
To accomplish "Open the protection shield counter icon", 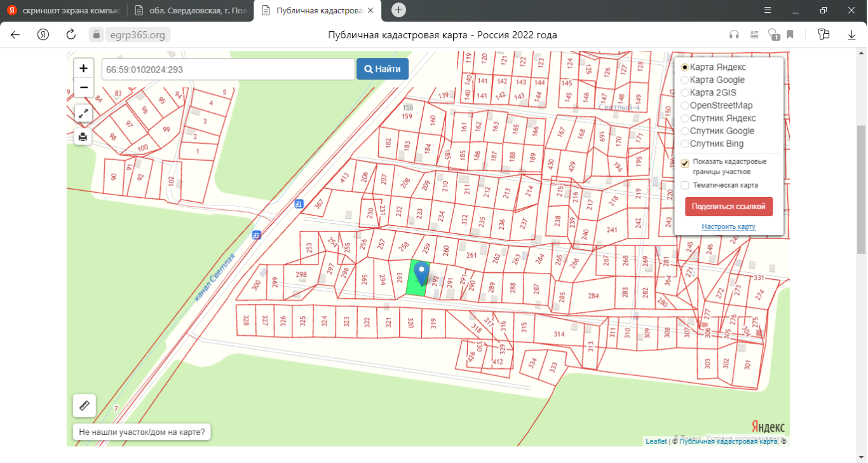I will point(773,35).
